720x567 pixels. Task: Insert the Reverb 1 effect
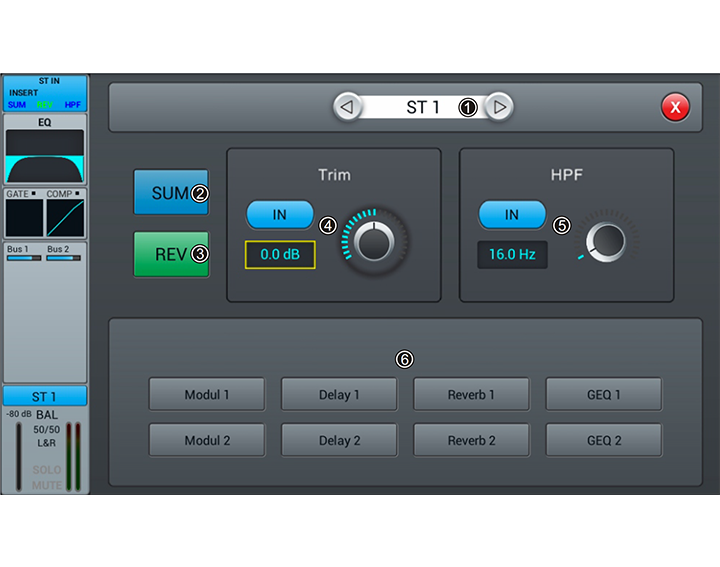471,395
